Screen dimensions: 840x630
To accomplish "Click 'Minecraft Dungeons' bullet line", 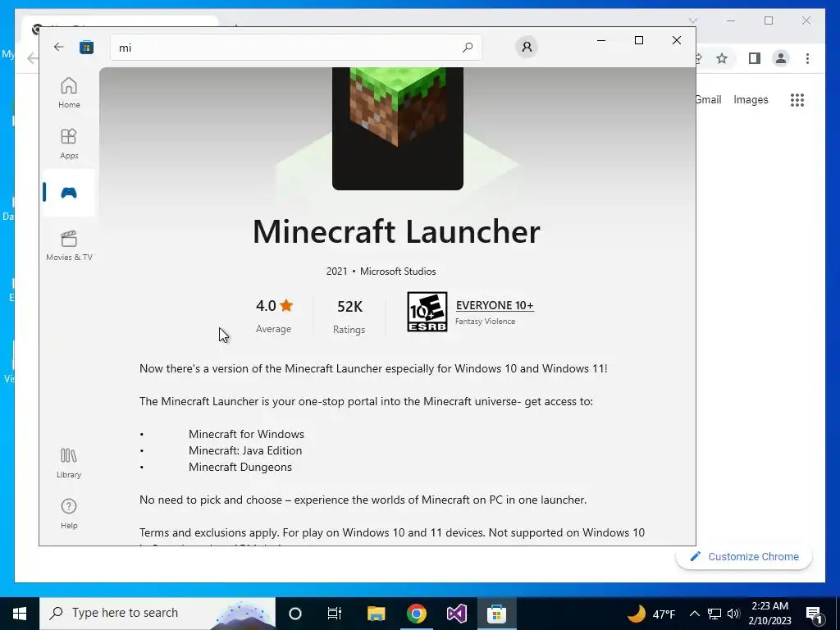I will click(240, 467).
